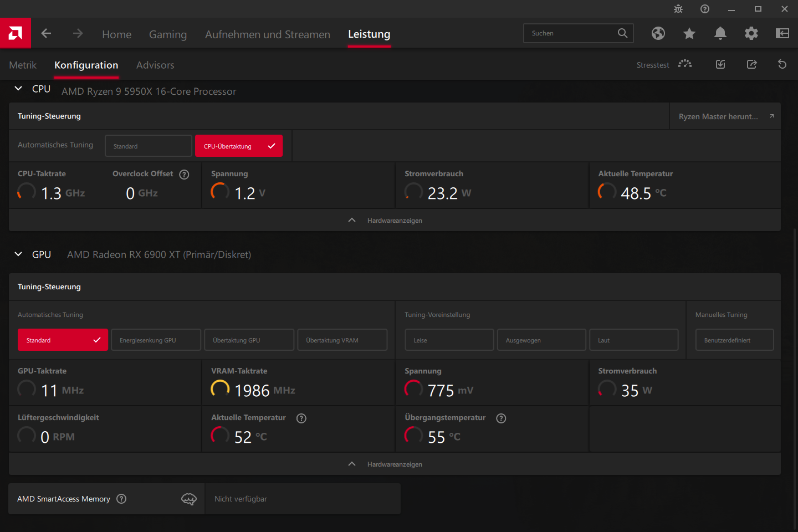
Task: Click the search magnifier icon
Action: (623, 33)
